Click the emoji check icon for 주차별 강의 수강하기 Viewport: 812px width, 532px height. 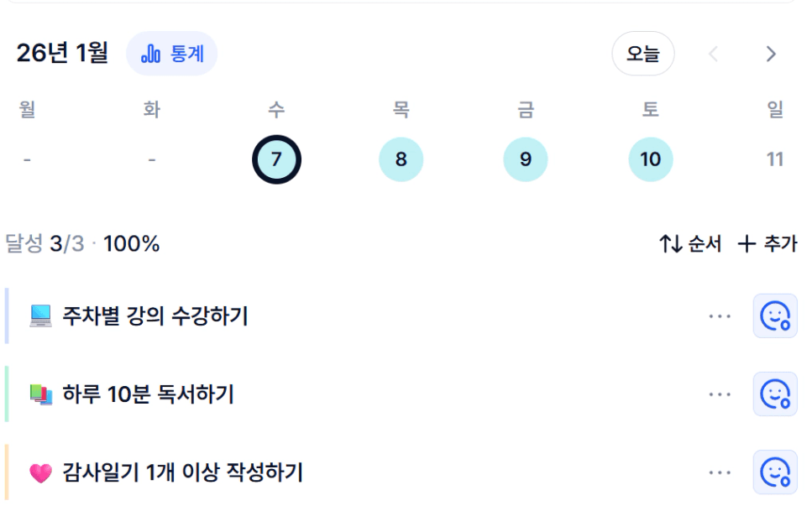pos(774,316)
